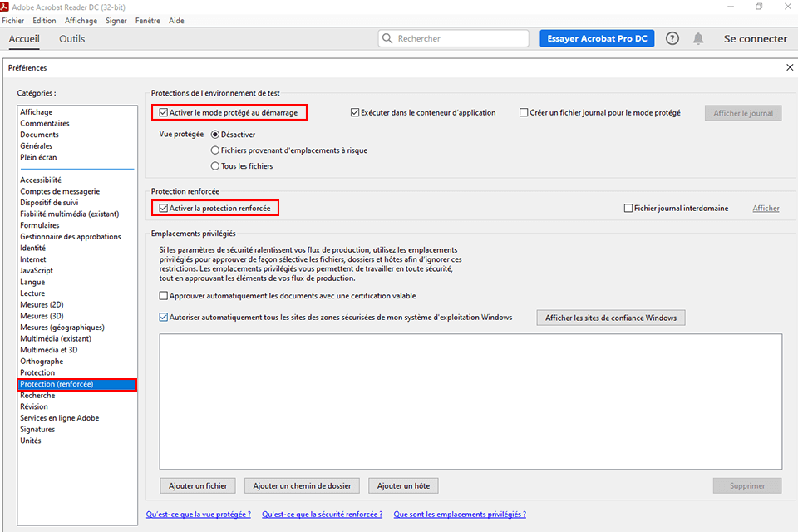798x532 pixels.
Task: Select Affichage category
Action: pos(36,112)
